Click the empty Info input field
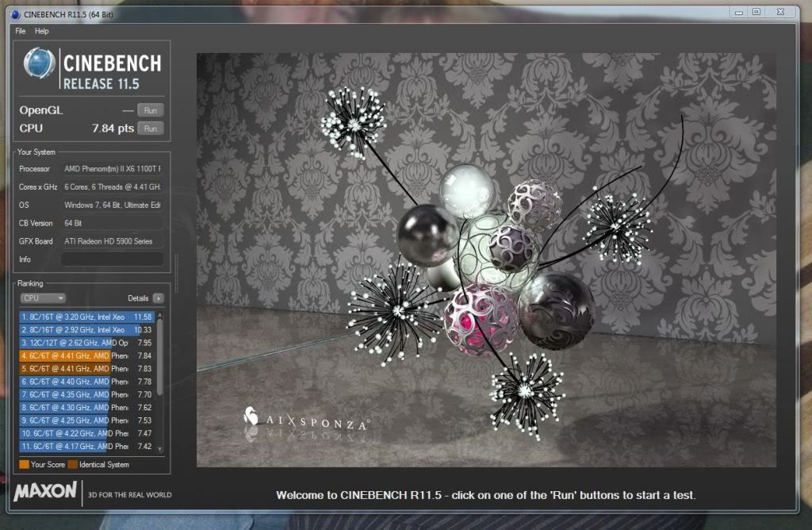The height and width of the screenshot is (530, 812). [113, 259]
